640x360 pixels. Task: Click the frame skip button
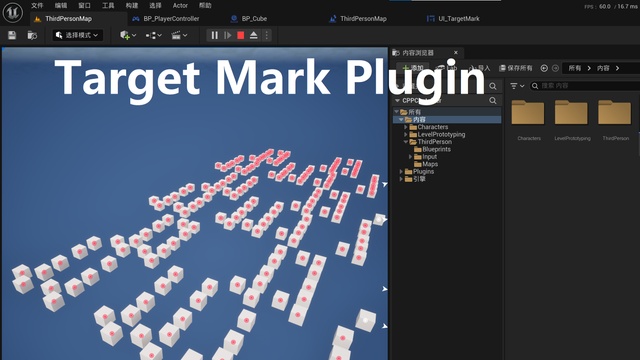pyautogui.click(x=228, y=36)
